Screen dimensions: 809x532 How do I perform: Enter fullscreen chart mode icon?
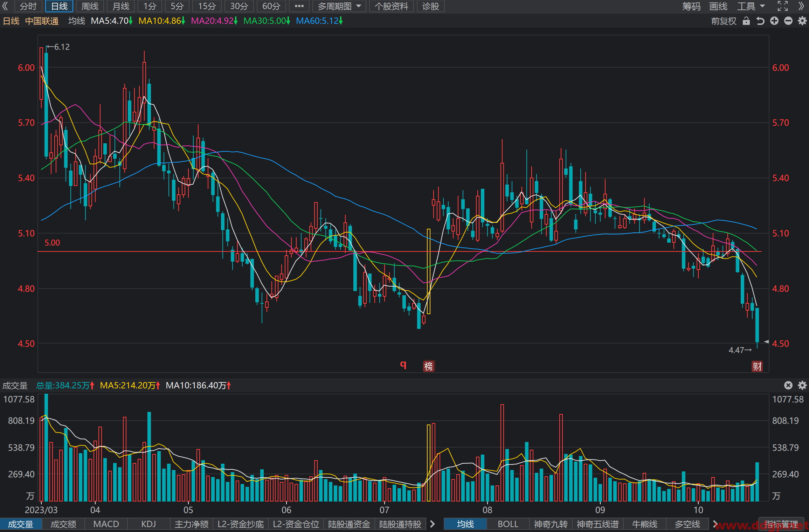783,6
